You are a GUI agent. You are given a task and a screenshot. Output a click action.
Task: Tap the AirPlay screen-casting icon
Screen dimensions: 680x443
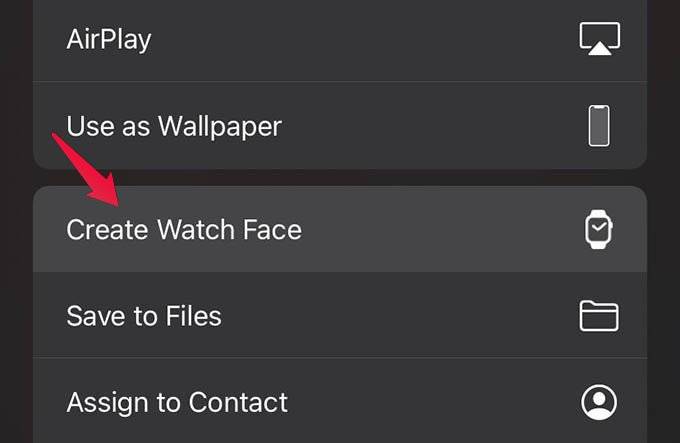599,39
